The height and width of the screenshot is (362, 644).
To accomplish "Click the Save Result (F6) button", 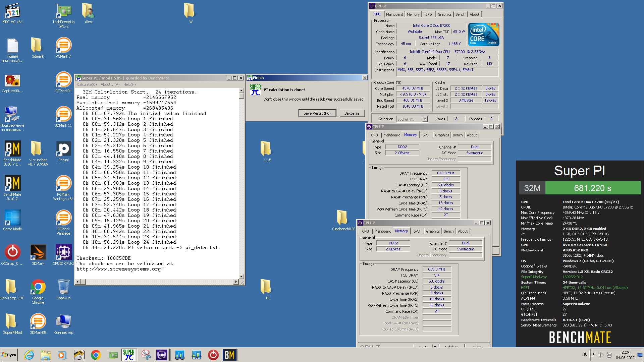I will pos(317,113).
